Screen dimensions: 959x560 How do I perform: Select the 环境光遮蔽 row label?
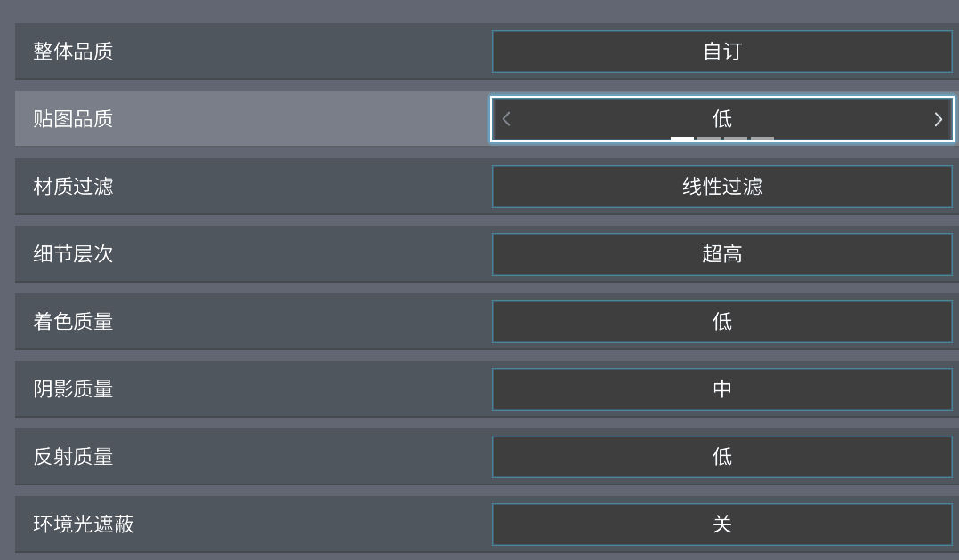tap(84, 524)
